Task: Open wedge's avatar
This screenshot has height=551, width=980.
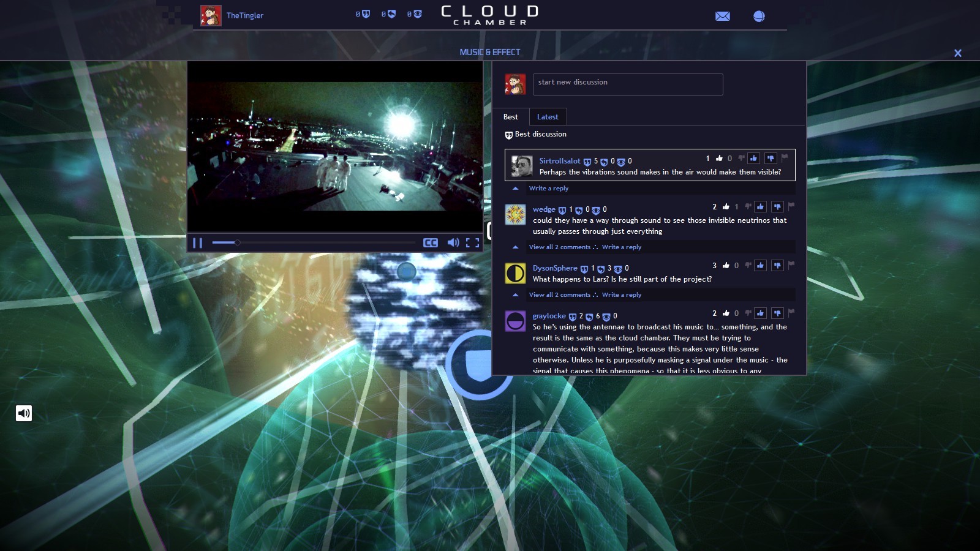Action: [515, 214]
